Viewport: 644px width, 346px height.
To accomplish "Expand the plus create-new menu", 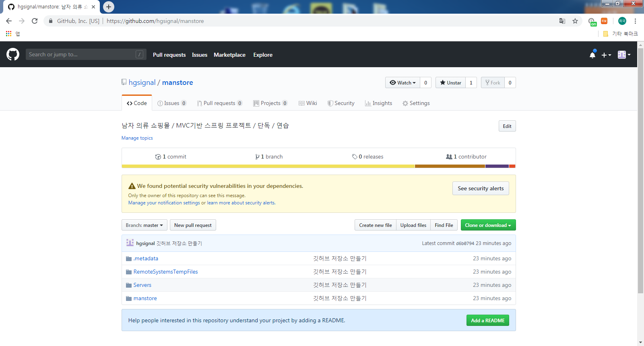I will 606,55.
